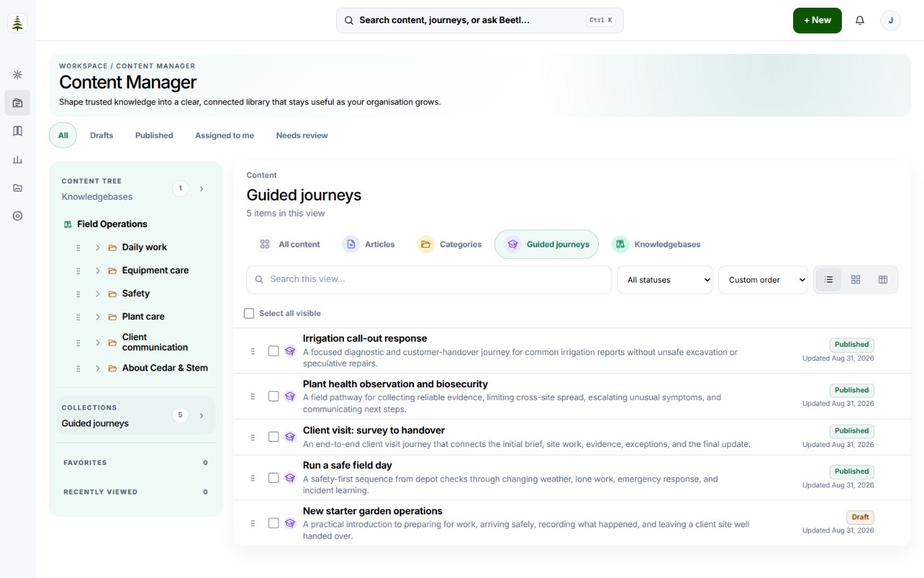The width and height of the screenshot is (924, 578).
Task: Switch to the Categories tab
Action: tap(450, 245)
